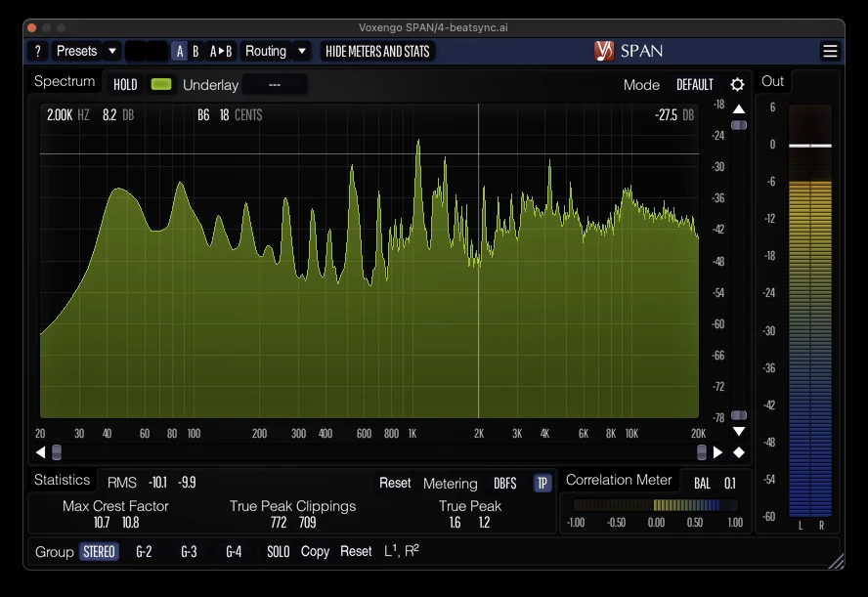The image size is (868, 597).
Task: Open the hamburger settings menu
Action: tap(830, 52)
